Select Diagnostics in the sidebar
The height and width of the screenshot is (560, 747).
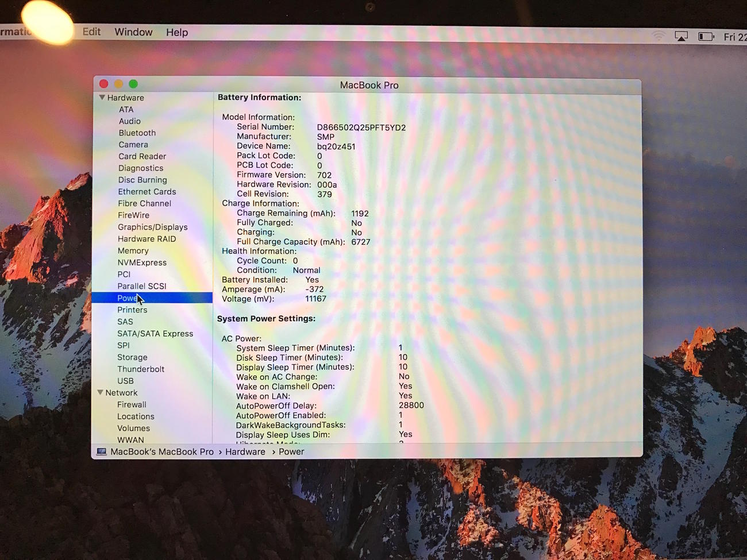click(x=141, y=168)
